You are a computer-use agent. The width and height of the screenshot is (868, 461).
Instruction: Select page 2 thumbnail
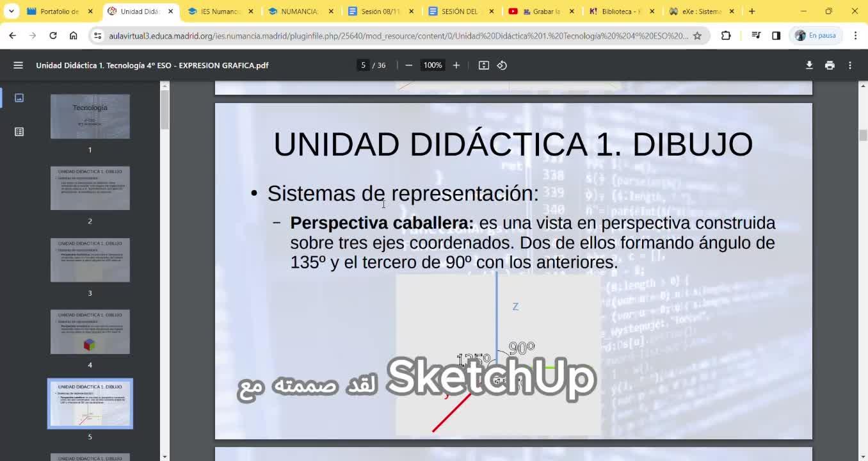(x=90, y=188)
